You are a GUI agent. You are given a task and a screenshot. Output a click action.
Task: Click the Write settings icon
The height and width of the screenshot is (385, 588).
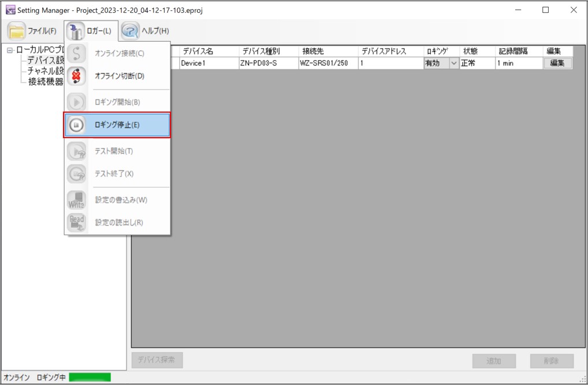[76, 199]
